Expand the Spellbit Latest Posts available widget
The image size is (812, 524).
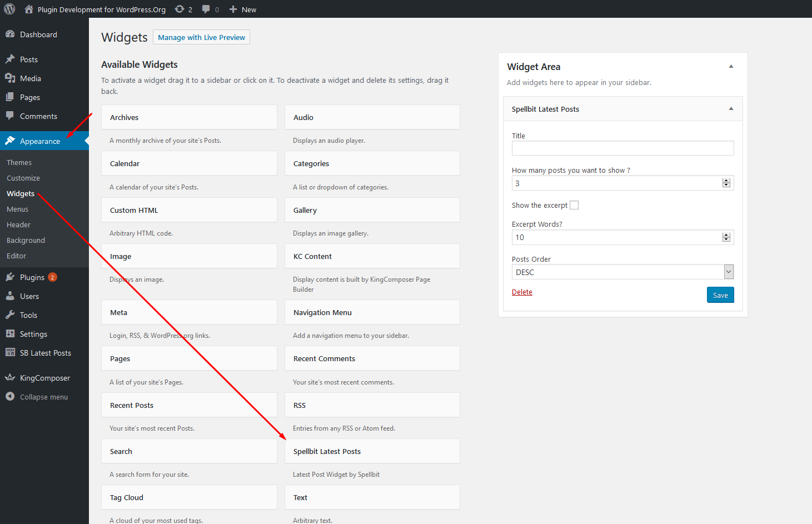click(x=372, y=451)
